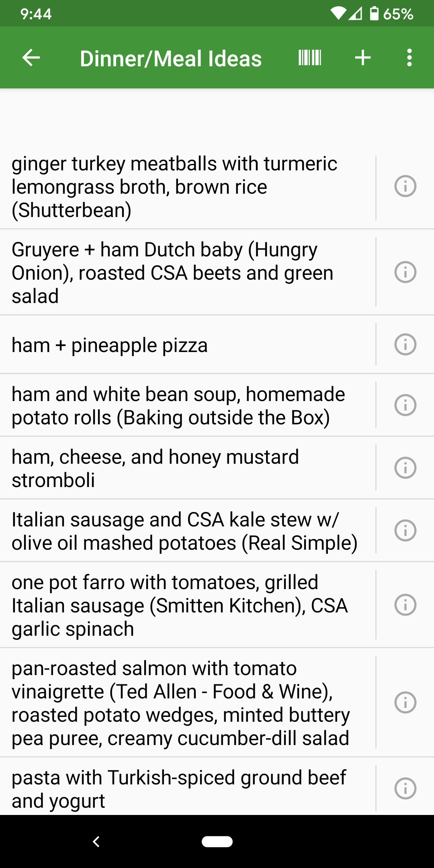This screenshot has width=434, height=868.
Task: Show info for Gruyere ham Dutch baby
Action: click(x=405, y=272)
